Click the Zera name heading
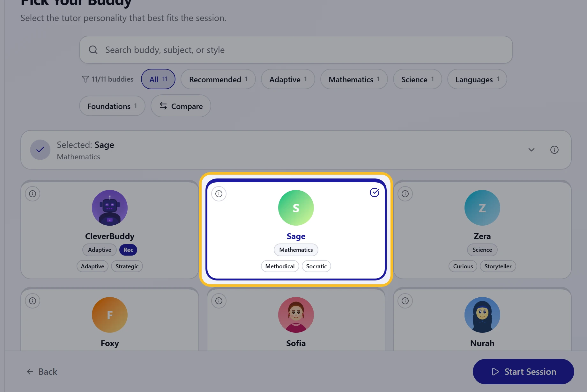Image resolution: width=587 pixels, height=392 pixels. pyautogui.click(x=482, y=236)
